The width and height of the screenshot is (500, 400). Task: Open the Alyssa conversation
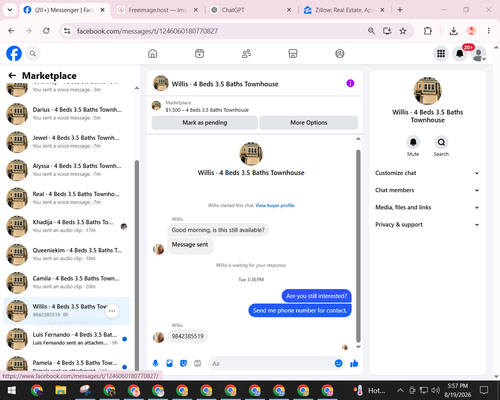(x=67, y=170)
